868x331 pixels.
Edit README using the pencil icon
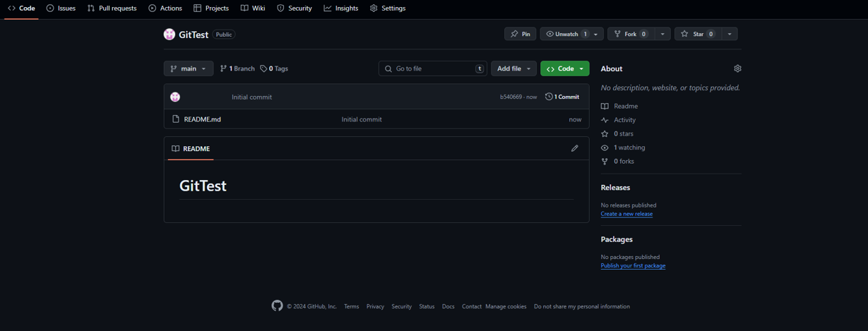(x=575, y=148)
